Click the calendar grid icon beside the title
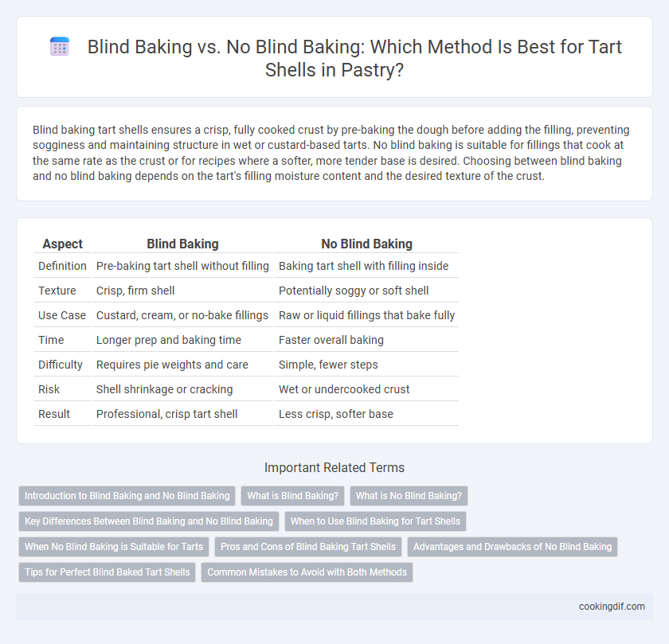The width and height of the screenshot is (669, 644). (60, 46)
